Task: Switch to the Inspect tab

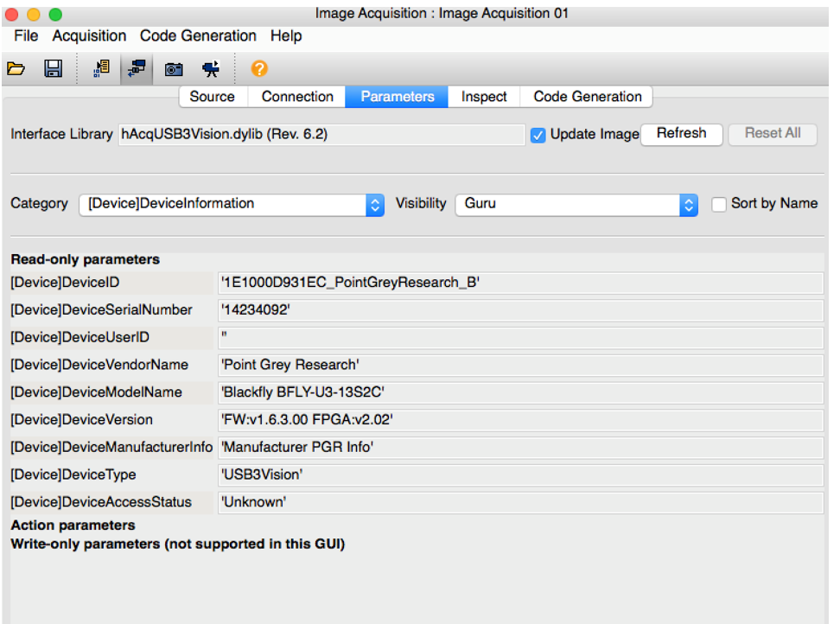Action: 484,97
